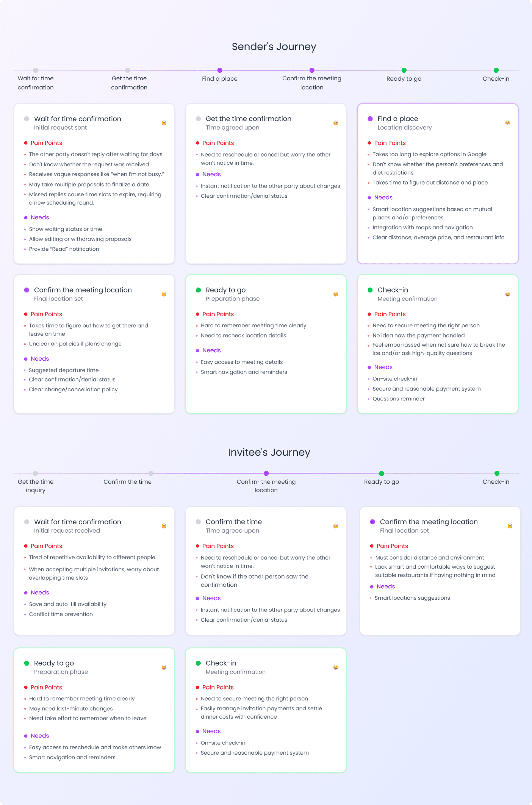Select the "Get the time inquiry" dot on Invitee's timeline
The width and height of the screenshot is (532, 805).
click(36, 473)
